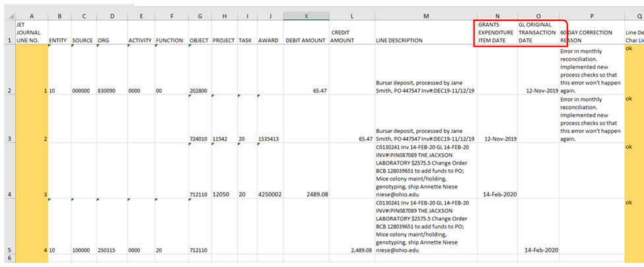Image resolution: width=644 pixels, height=267 pixels.
Task: Select the credit amount cell showing 2,489.08
Action: pos(351,250)
